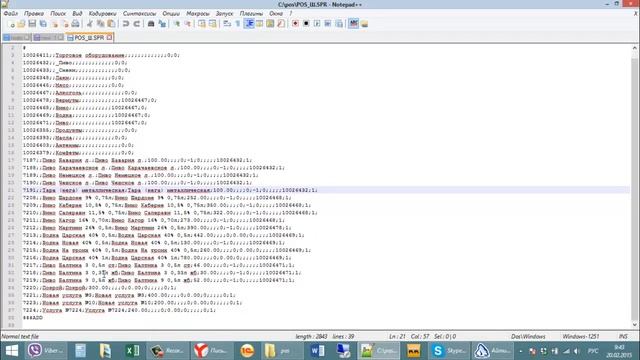Save the current file via toolbar icon

coord(32,24)
